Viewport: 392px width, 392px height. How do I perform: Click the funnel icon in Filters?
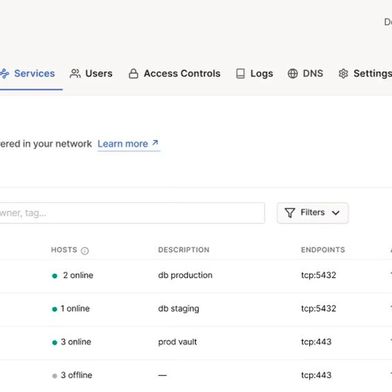click(x=290, y=213)
